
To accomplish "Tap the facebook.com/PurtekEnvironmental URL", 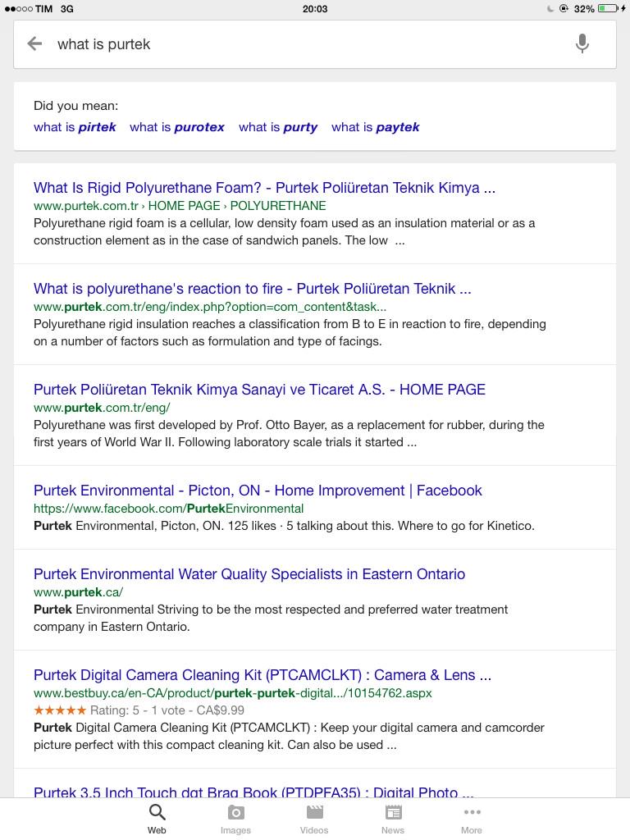I will coord(168,509).
